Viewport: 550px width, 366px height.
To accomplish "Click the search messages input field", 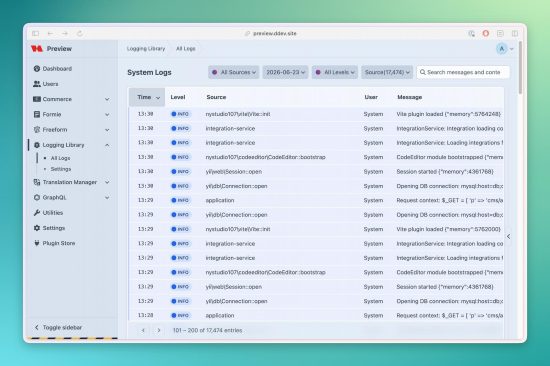I will [463, 72].
